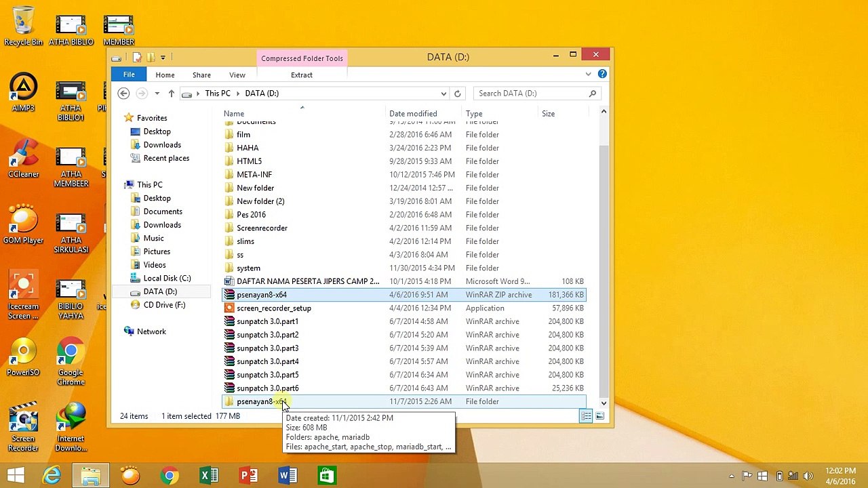Show hidden system tray icons

730,476
